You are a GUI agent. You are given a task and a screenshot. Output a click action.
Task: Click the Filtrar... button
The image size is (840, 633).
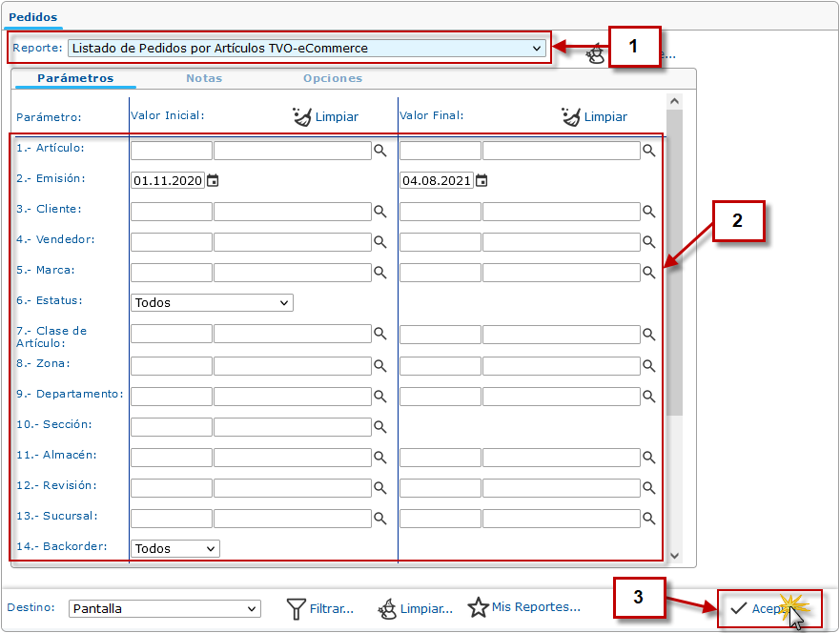click(320, 608)
